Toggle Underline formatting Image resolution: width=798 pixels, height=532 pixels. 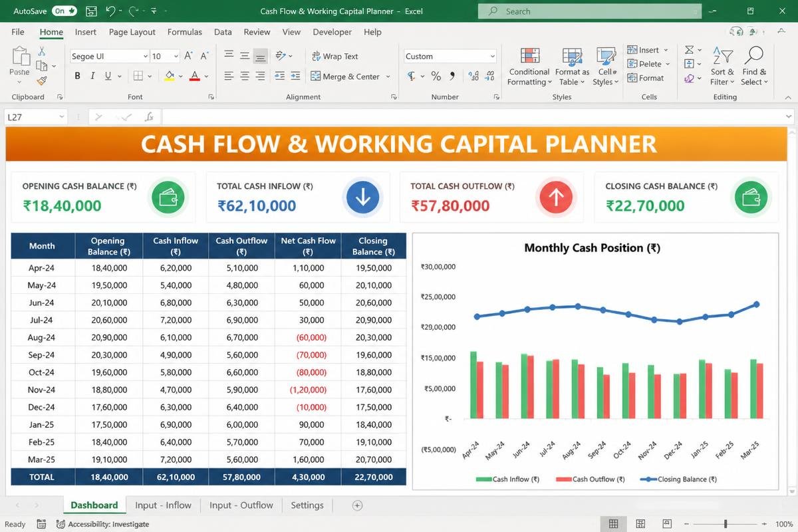click(109, 76)
